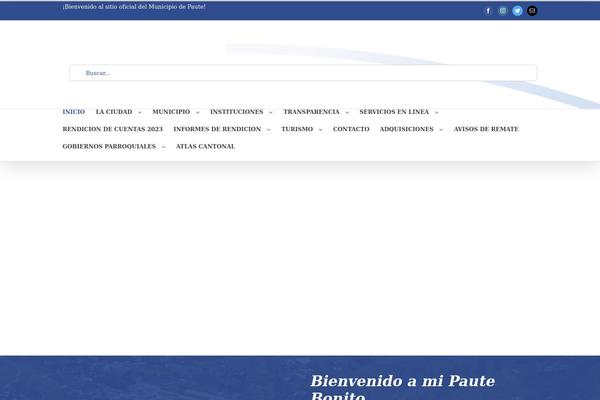The width and height of the screenshot is (600, 400).
Task: Click the Bienvenido al sitio oficial text
Action: tap(134, 7)
